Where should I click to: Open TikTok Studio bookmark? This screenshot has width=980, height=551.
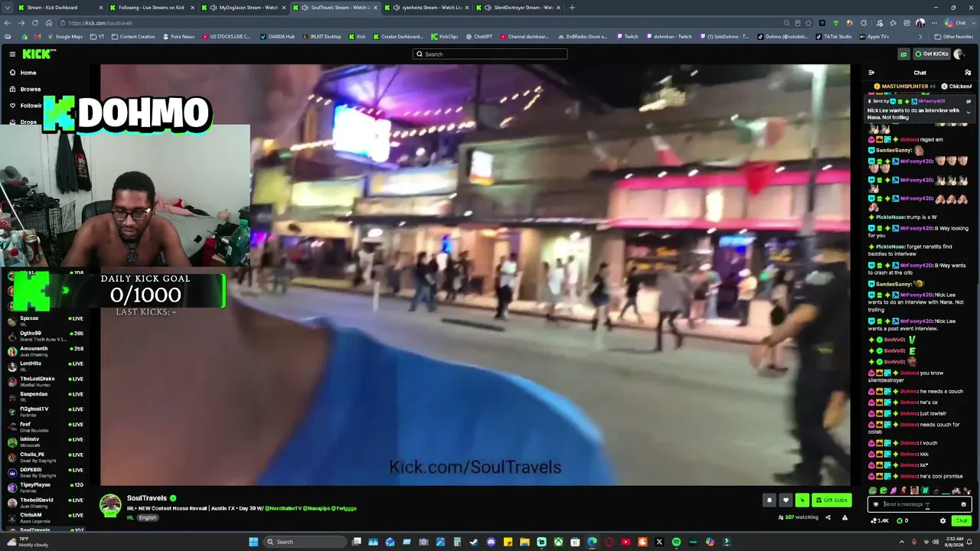pyautogui.click(x=832, y=37)
